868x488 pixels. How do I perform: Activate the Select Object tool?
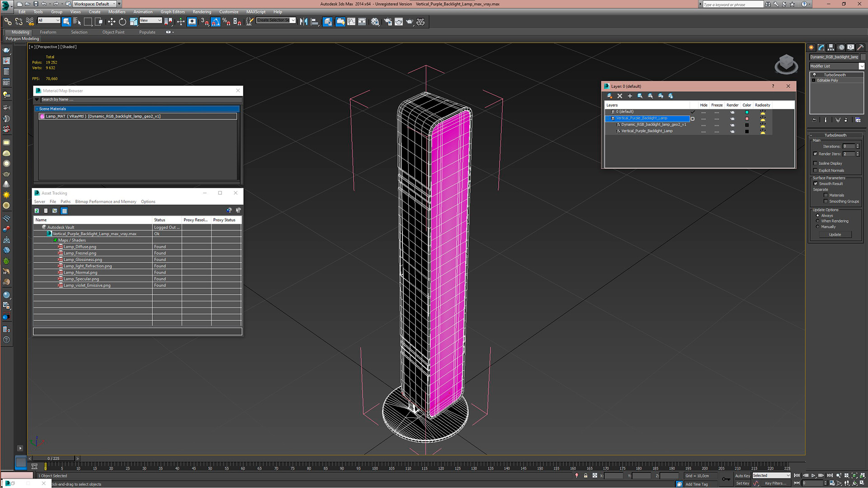(66, 22)
